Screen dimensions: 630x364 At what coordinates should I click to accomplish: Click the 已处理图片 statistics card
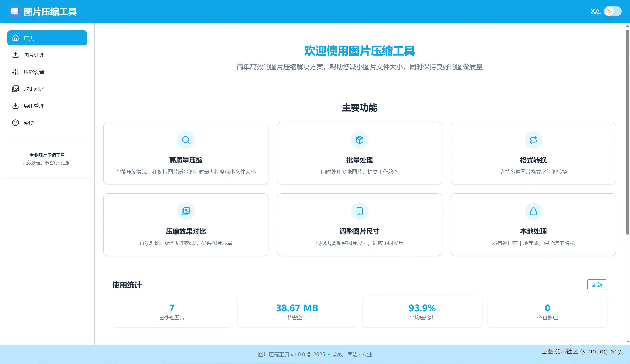tap(172, 312)
